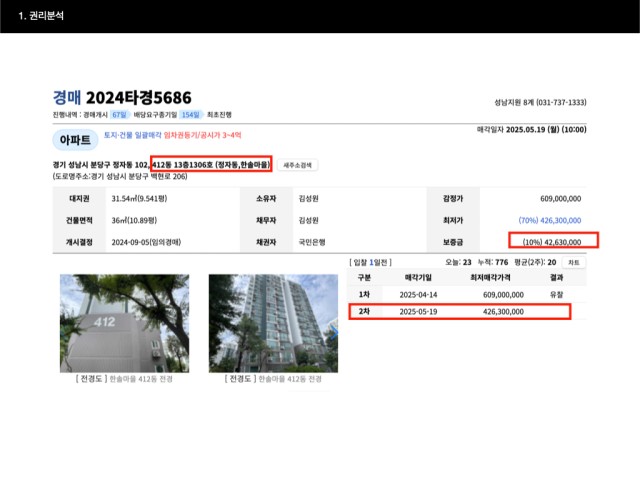
Task: Click the 보증금 (10%) 42,630,000 value
Action: [x=552, y=242]
